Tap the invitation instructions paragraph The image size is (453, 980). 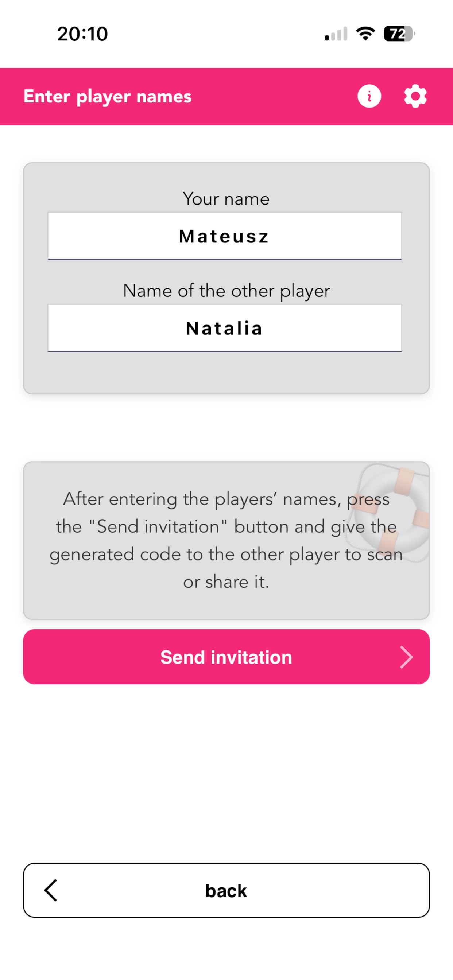tap(226, 540)
